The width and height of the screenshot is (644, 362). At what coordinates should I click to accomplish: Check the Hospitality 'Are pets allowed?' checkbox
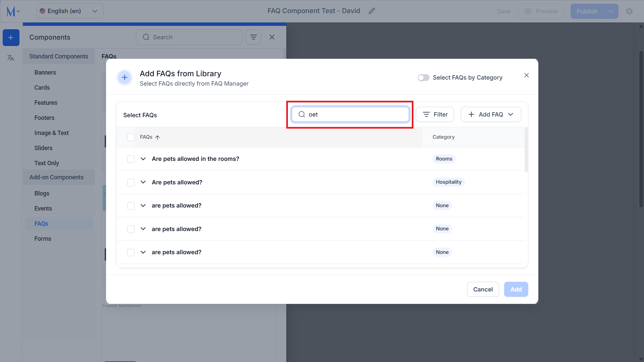tap(131, 182)
